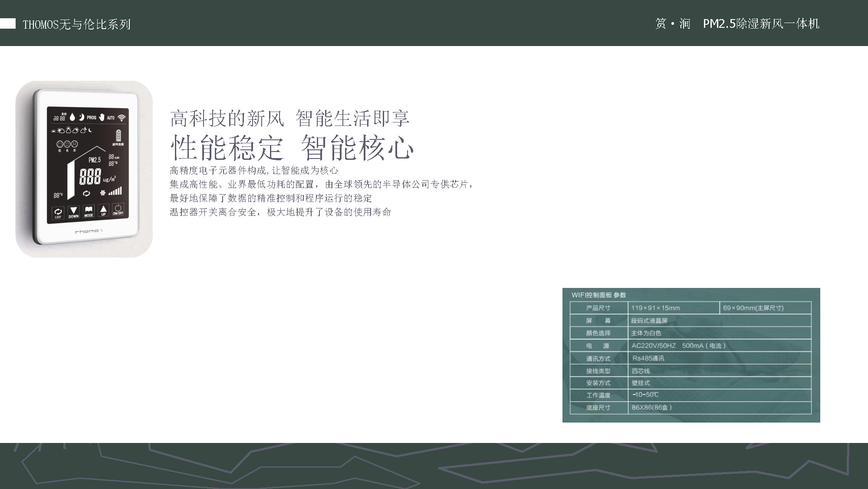
Task: Click table title 'WIFI控制面板 参数'
Action: [x=598, y=295]
